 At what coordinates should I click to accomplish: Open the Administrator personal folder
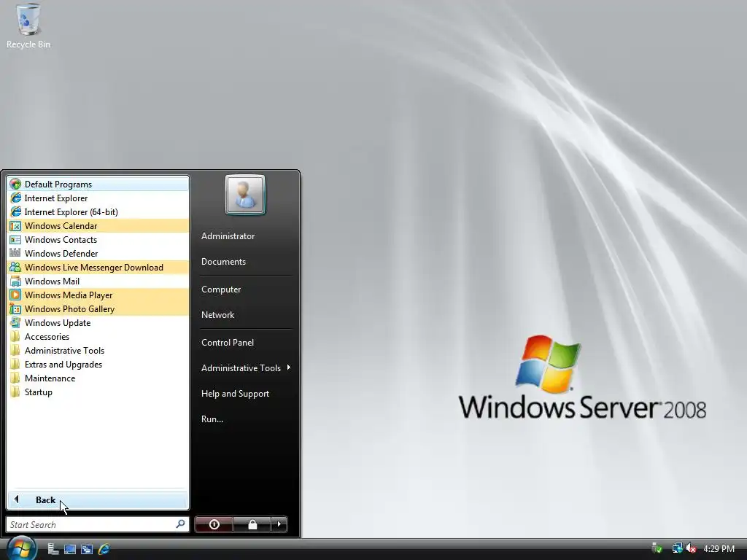click(x=228, y=236)
